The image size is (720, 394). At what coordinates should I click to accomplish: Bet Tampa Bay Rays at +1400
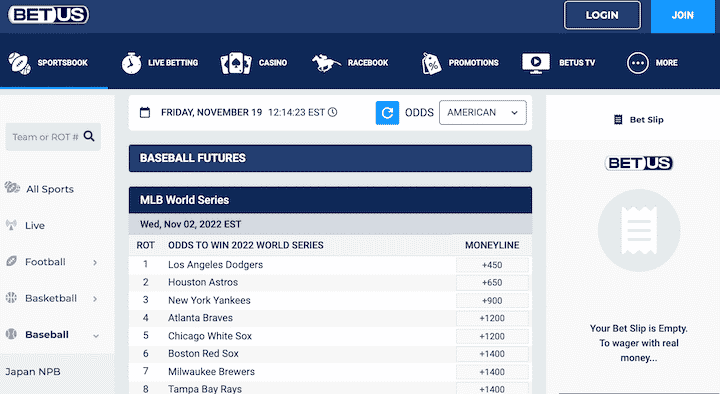[492, 388]
